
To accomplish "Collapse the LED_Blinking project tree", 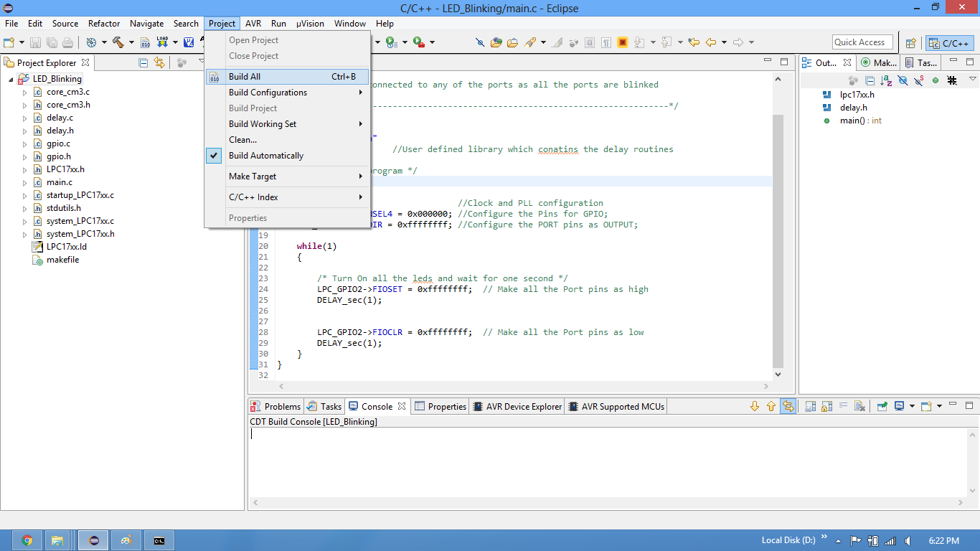I will pyautogui.click(x=11, y=79).
